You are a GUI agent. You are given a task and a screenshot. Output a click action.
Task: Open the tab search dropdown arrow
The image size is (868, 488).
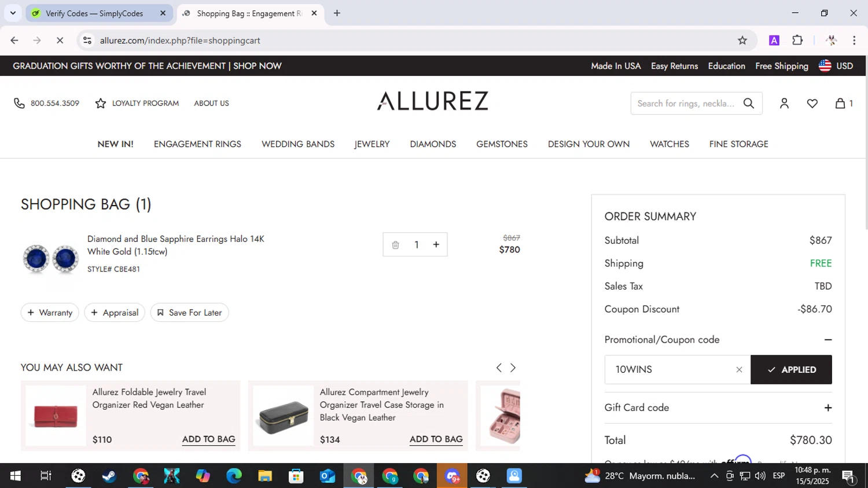pyautogui.click(x=13, y=13)
